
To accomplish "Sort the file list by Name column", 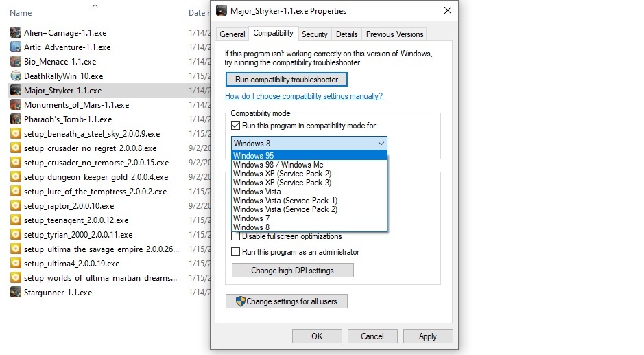I will pos(21,13).
